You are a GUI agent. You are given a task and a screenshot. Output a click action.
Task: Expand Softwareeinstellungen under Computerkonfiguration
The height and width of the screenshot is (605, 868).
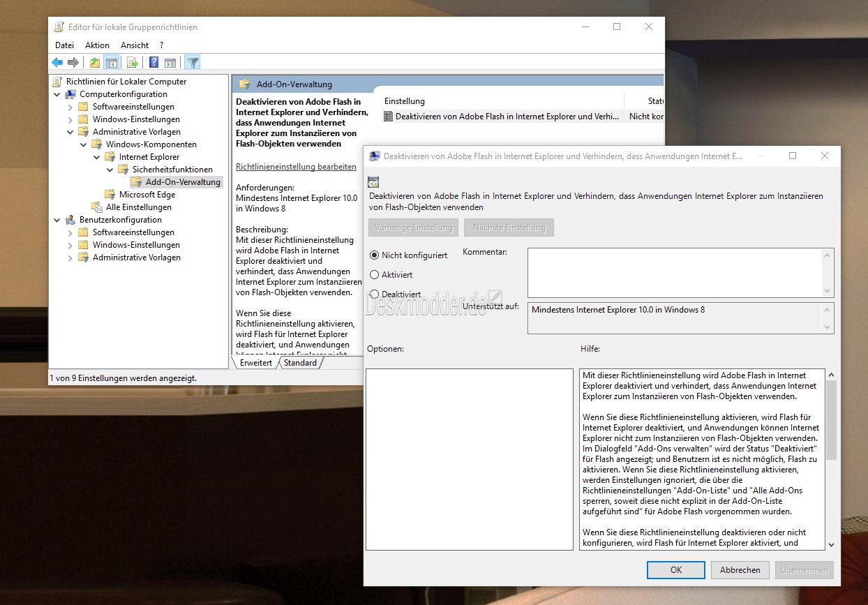tap(70, 107)
